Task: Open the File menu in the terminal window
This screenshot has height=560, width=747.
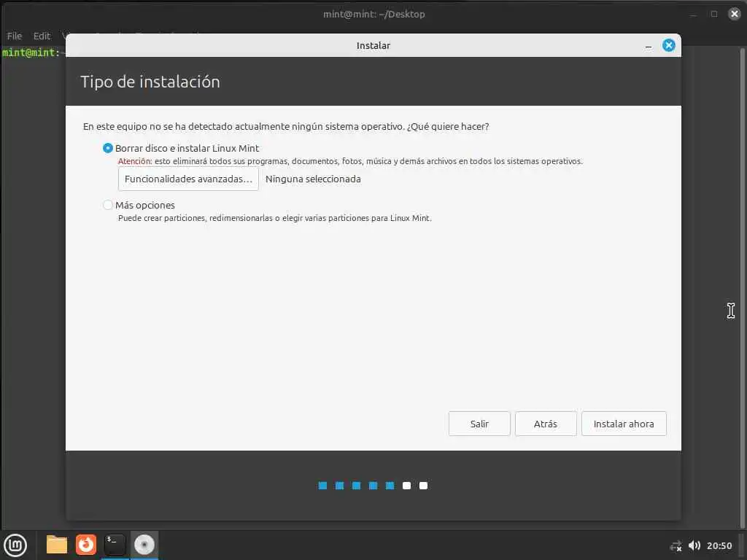Action: click(15, 36)
